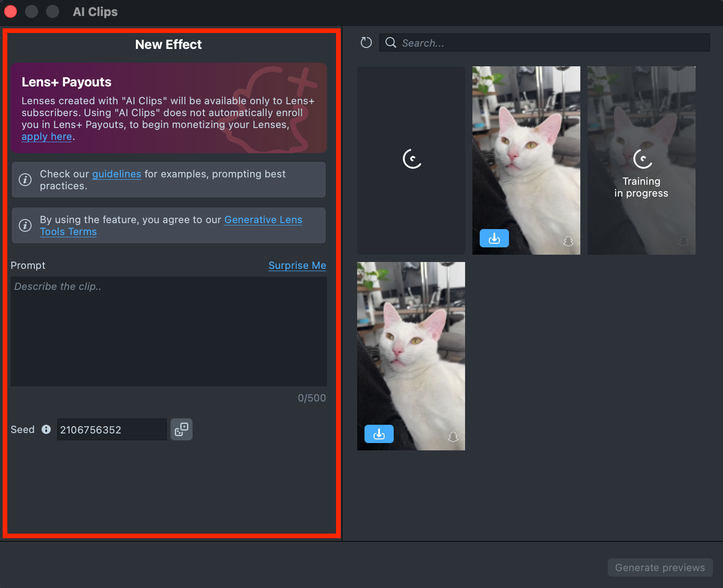The image size is (723, 588).
Task: Click the 0/500 character counter
Action: 312,398
